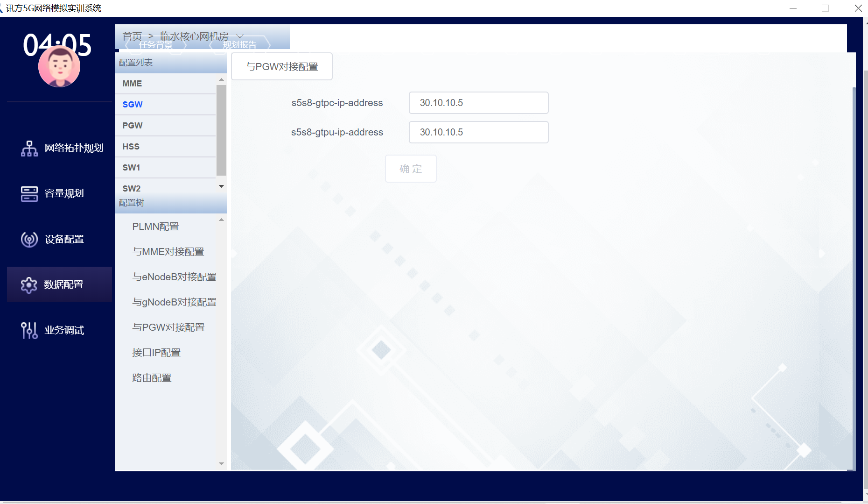Expand the 临水核心网机房 breadcrumb dropdown
The height and width of the screenshot is (504, 868).
pyautogui.click(x=240, y=36)
